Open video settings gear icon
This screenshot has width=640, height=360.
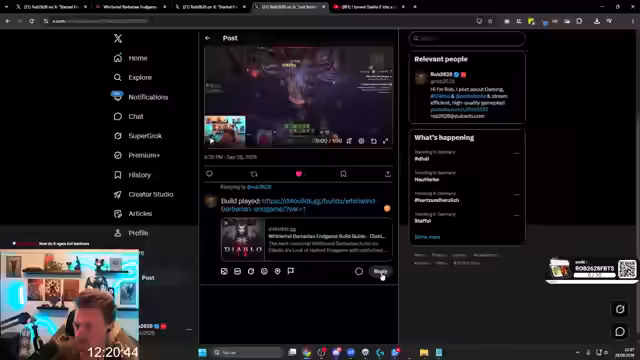pyautogui.click(x=361, y=141)
